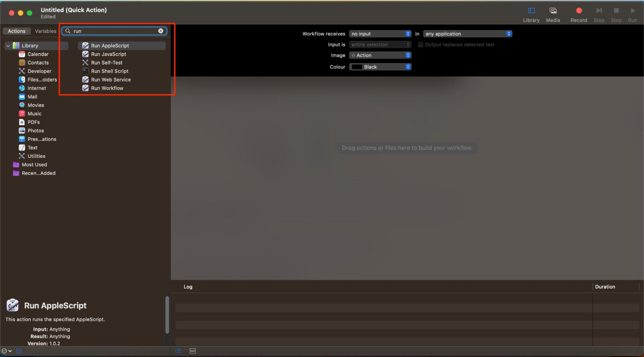644x357 pixels.
Task: Click the Run AppleScript description icon
Action: 13,305
